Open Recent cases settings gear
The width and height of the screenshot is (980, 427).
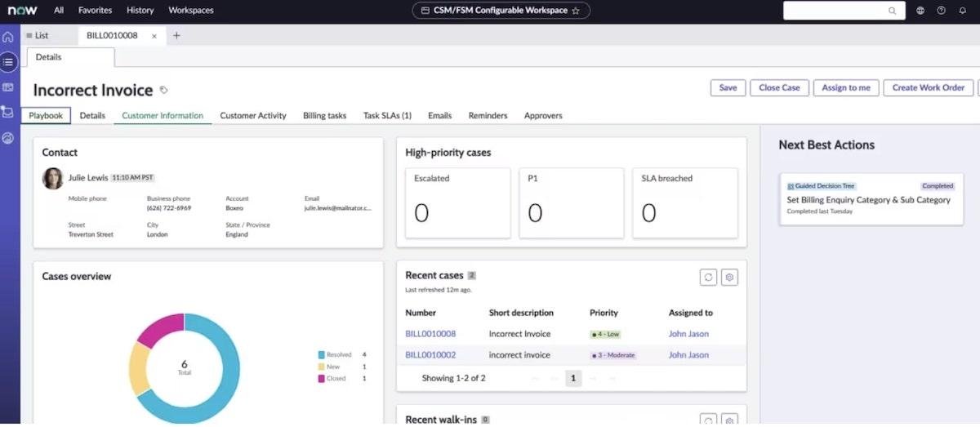tap(730, 278)
